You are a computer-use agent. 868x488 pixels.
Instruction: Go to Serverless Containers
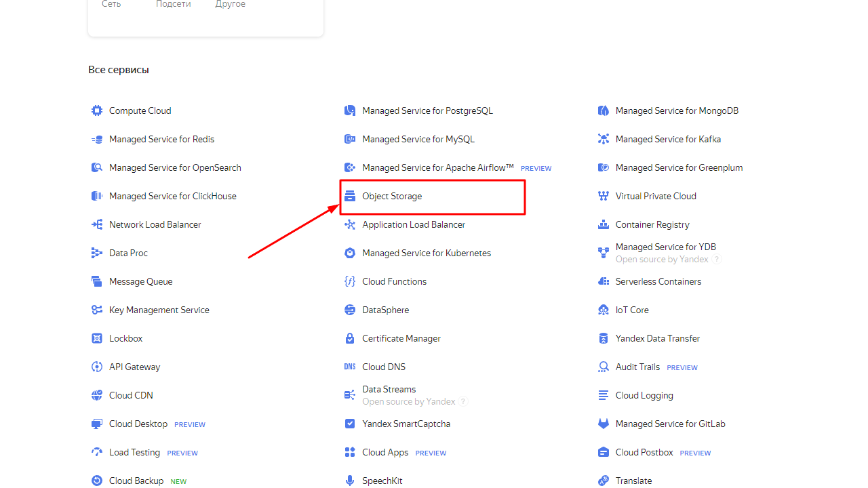pyautogui.click(x=658, y=281)
